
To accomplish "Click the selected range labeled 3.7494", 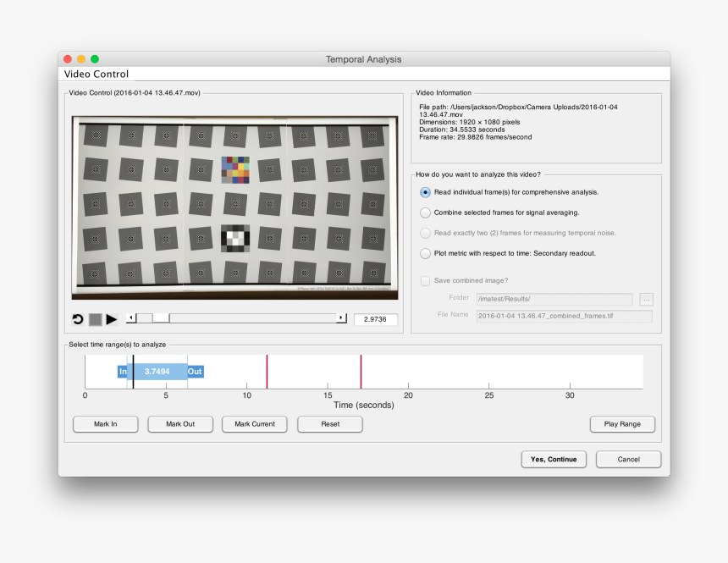I will (x=157, y=372).
